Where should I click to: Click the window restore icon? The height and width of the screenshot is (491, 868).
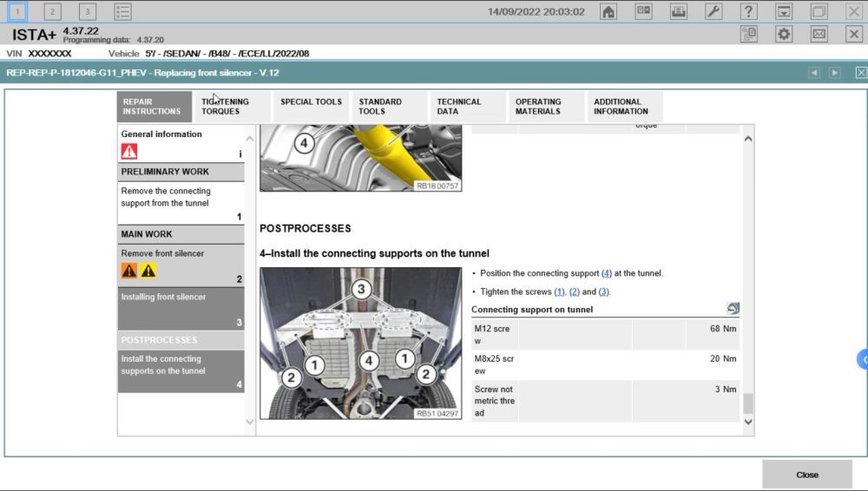[819, 11]
